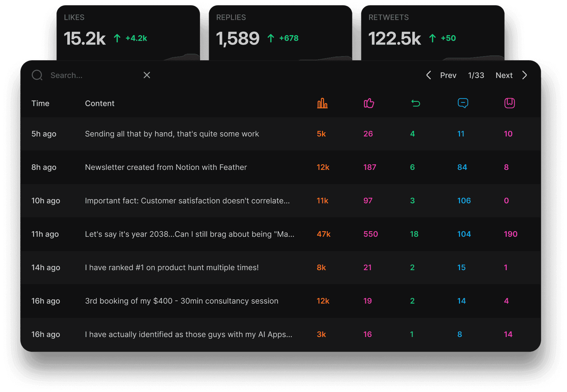Open tweet "Newsletter created from Notion with Feather"

tap(166, 167)
